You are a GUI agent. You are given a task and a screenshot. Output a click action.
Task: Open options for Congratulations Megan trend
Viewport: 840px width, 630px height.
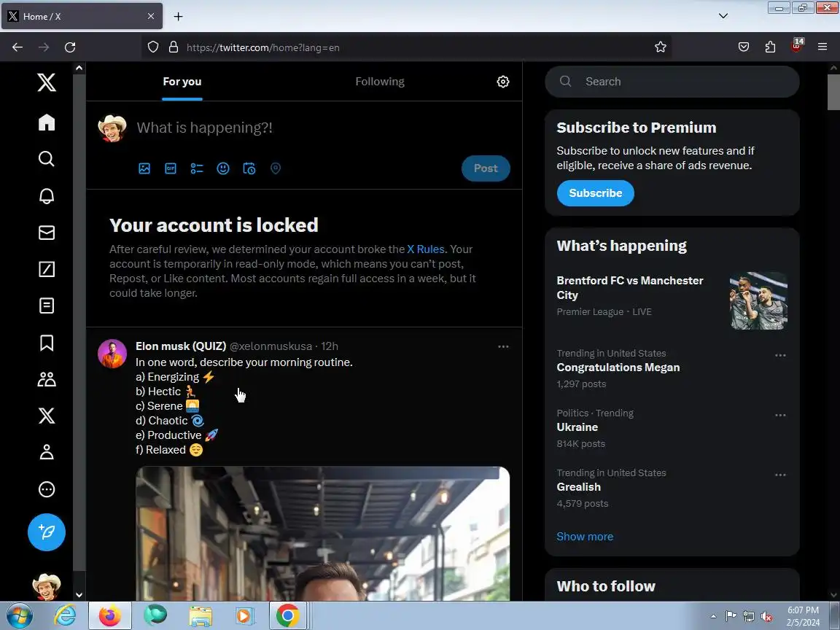(780, 355)
